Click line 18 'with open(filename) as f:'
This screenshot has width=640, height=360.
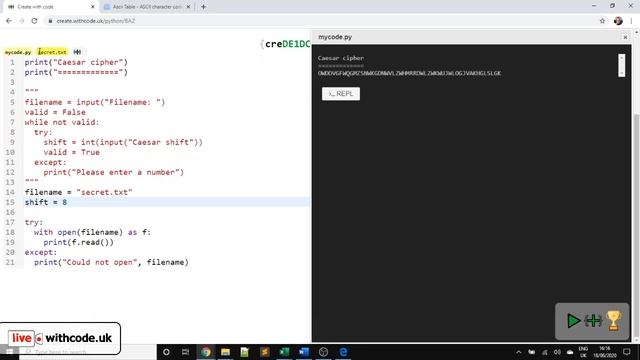tap(92, 232)
